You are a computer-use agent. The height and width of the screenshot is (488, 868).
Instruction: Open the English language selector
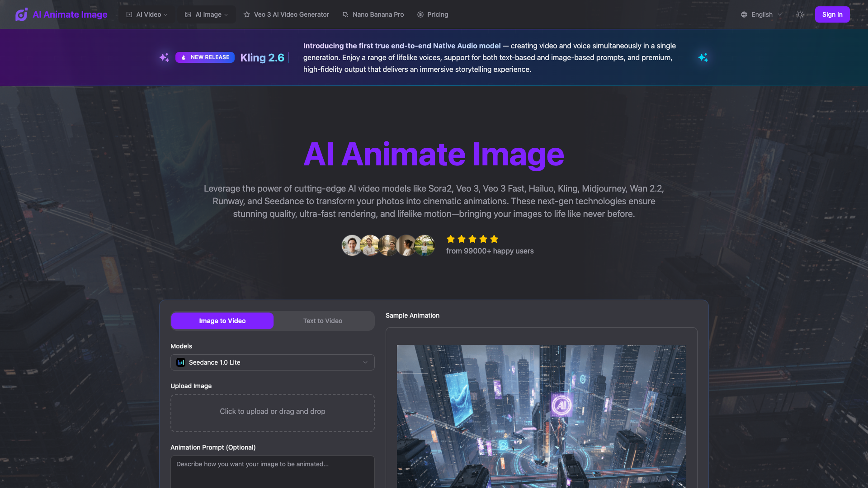click(761, 14)
